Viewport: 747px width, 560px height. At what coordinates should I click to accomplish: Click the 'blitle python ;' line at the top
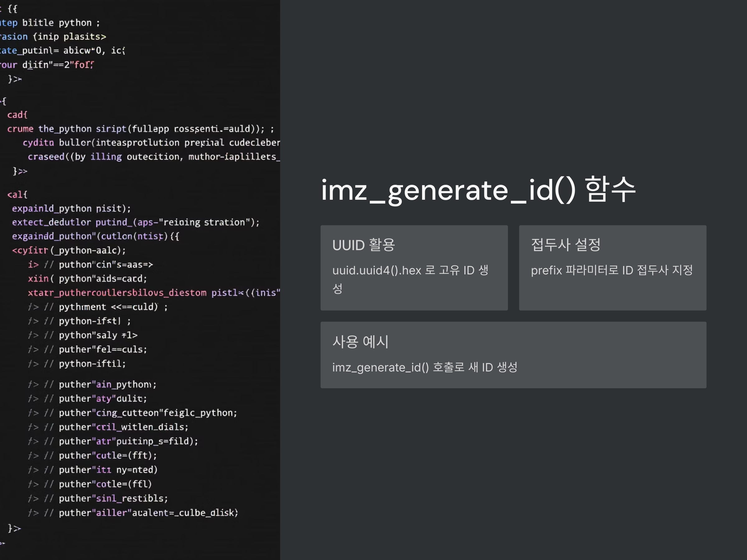coord(61,23)
